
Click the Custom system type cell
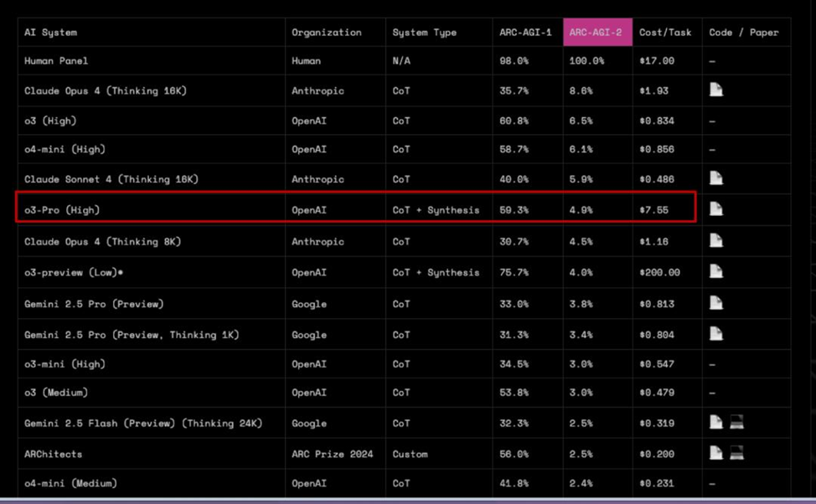click(x=410, y=454)
